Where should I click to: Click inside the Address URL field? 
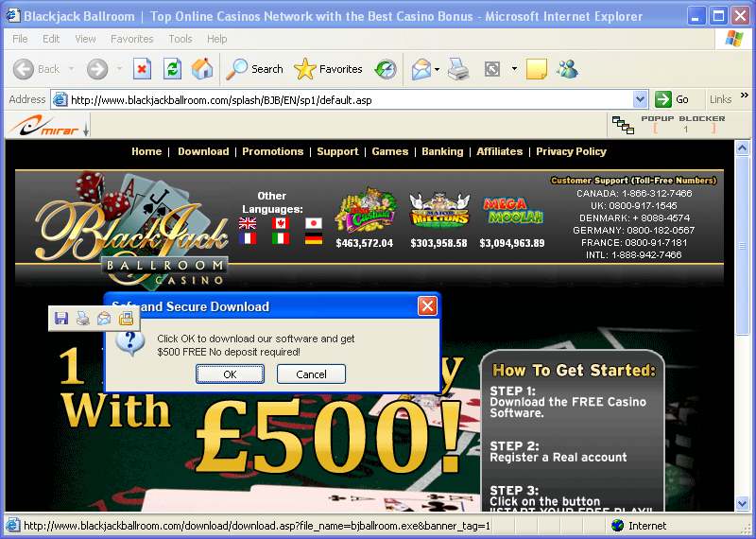click(x=350, y=100)
